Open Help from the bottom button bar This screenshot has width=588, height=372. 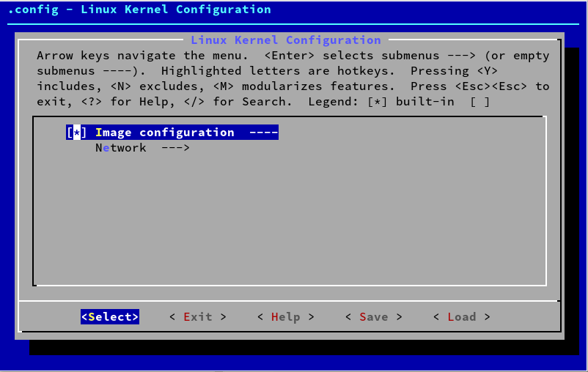point(285,317)
